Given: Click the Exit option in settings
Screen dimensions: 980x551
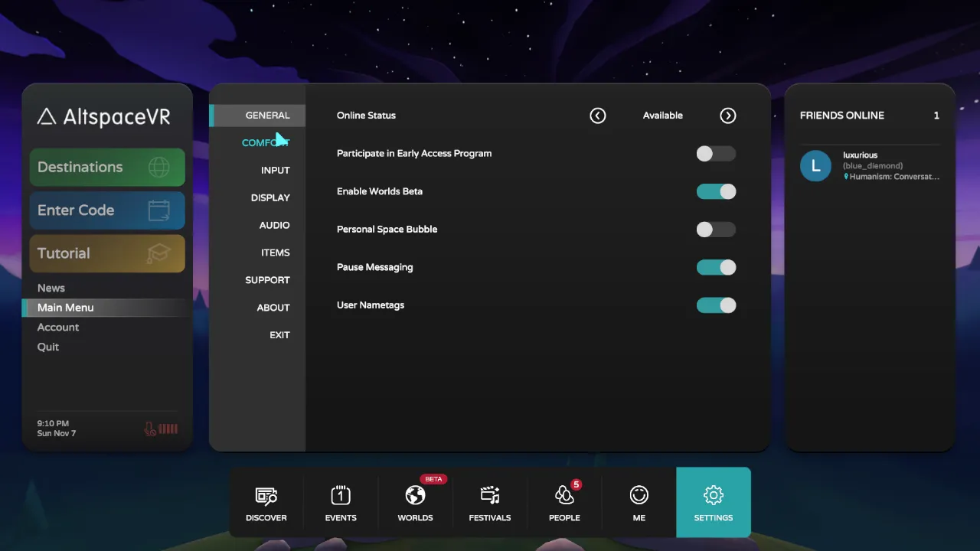Looking at the screenshot, I should point(279,335).
